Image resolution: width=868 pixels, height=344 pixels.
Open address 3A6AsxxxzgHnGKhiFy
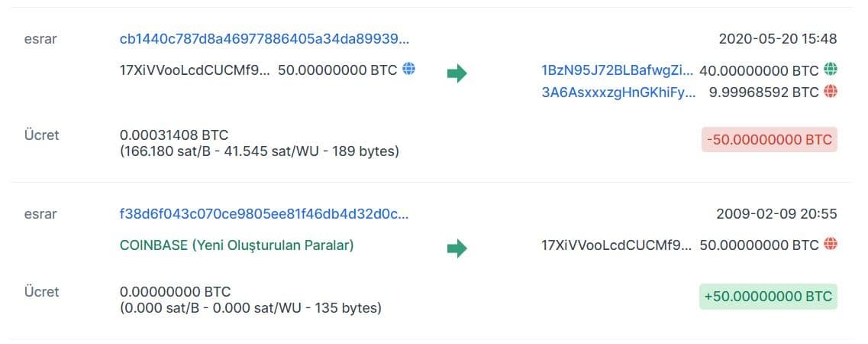tap(618, 92)
